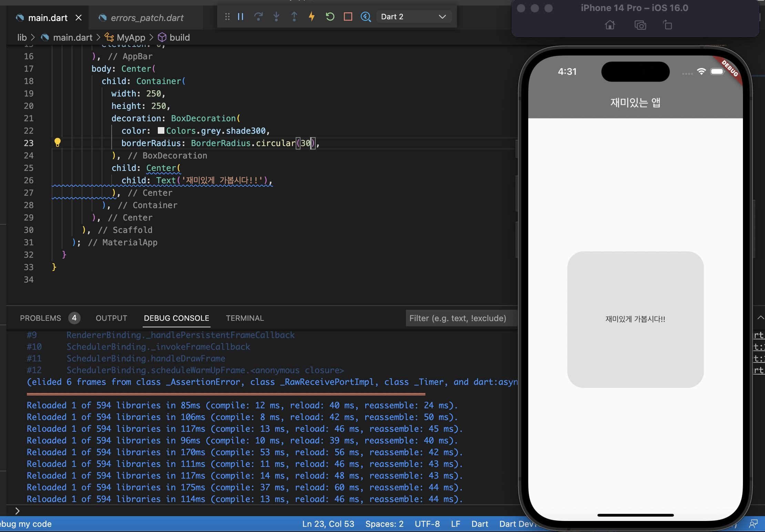This screenshot has width=765, height=532.
Task: Take simulator screenshot with camera icon
Action: pyautogui.click(x=640, y=25)
